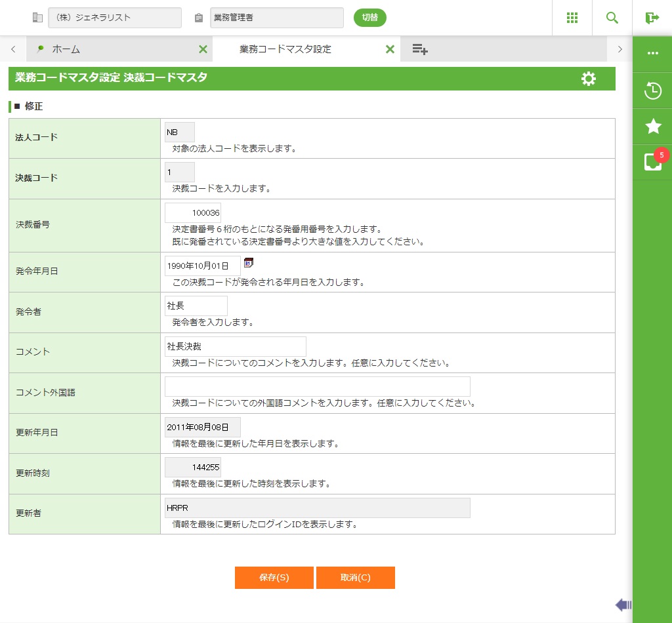Open calendar picker beside 発令年月日 date
The width and height of the screenshot is (672, 623).
[x=249, y=263]
